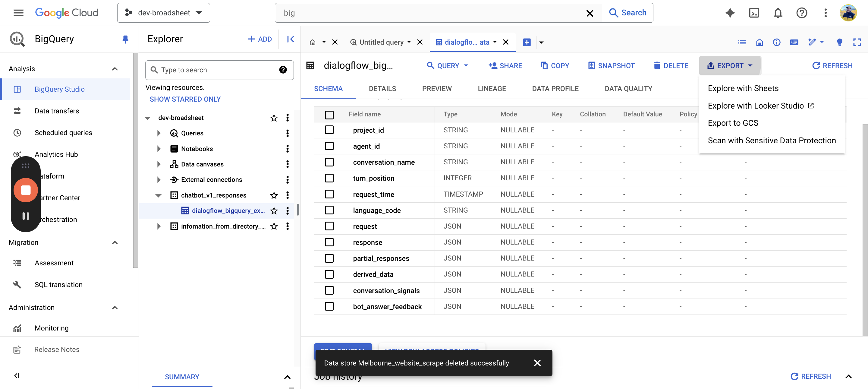
Task: Check the project_id field checkbox
Action: tap(329, 130)
